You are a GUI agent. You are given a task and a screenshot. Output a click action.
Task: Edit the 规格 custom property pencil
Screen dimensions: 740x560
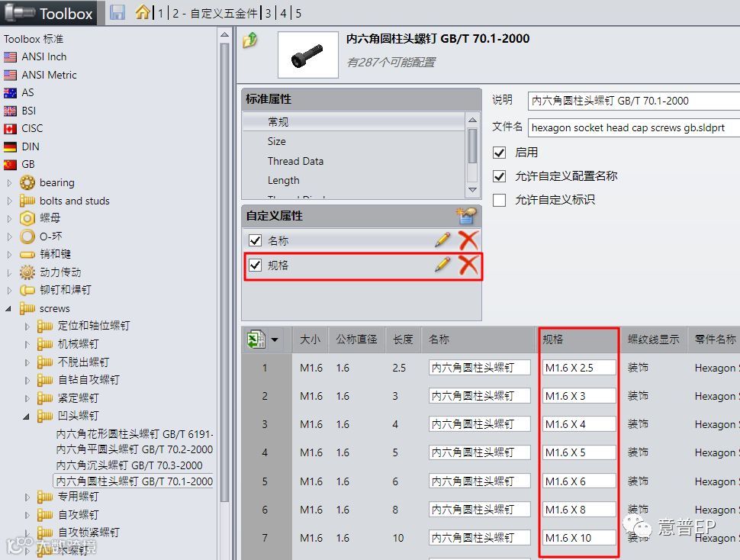point(442,265)
